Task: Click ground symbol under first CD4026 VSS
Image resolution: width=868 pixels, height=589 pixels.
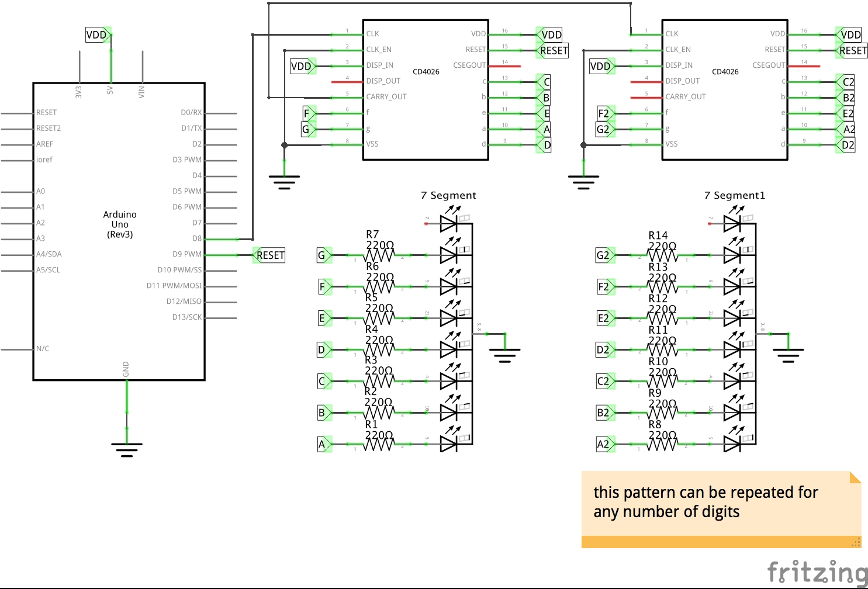Action: pyautogui.click(x=285, y=182)
